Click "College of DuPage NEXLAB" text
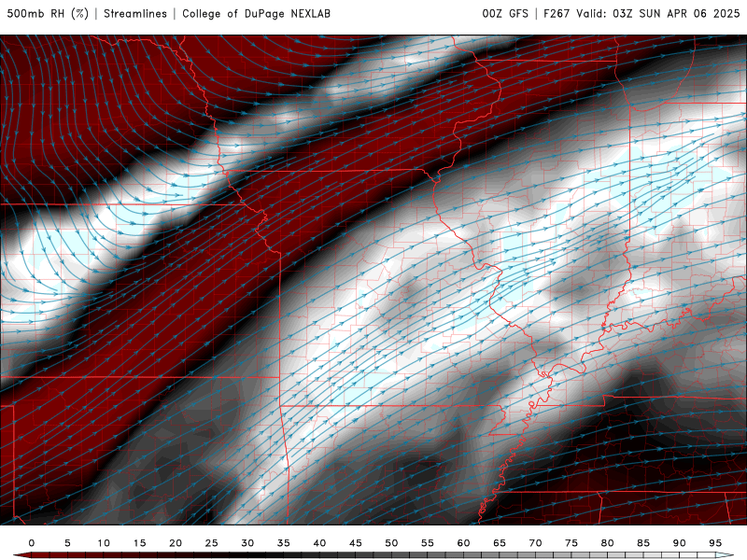Screen dimensions: 747x560 256,13
